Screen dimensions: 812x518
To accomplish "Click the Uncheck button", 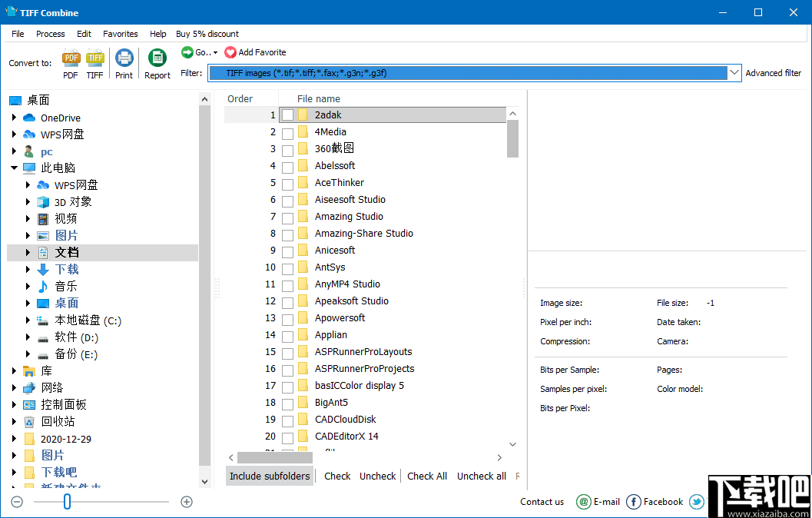I will pos(377,476).
